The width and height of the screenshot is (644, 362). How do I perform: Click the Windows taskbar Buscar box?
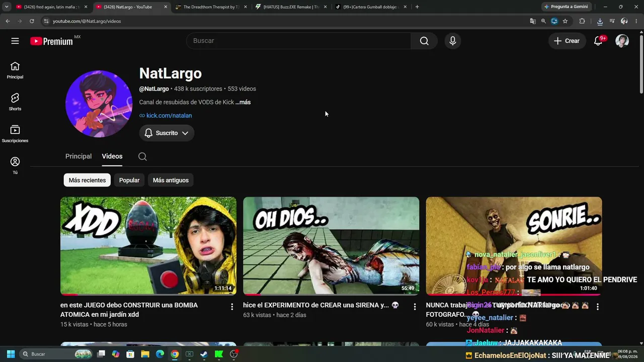(56, 354)
